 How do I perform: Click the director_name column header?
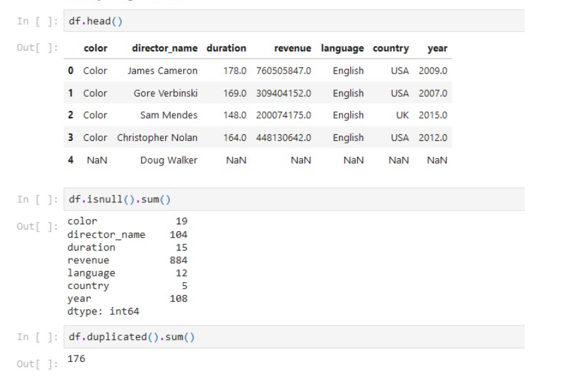[x=164, y=48]
